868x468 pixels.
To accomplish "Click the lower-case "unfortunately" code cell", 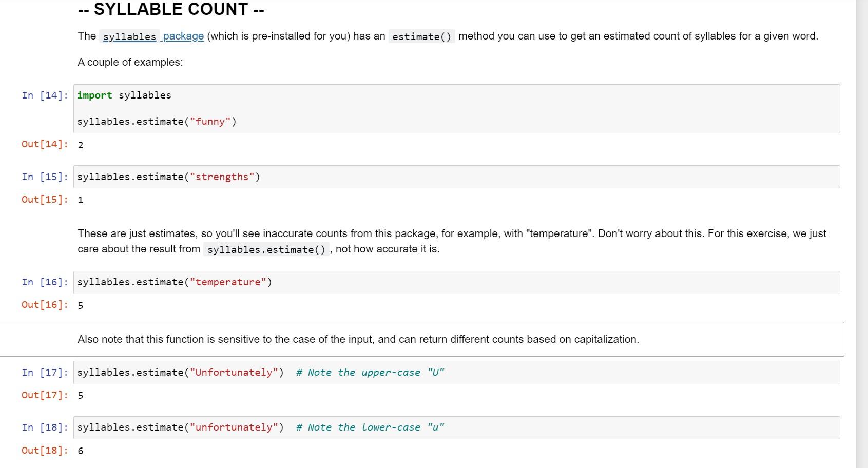I will click(x=456, y=427).
